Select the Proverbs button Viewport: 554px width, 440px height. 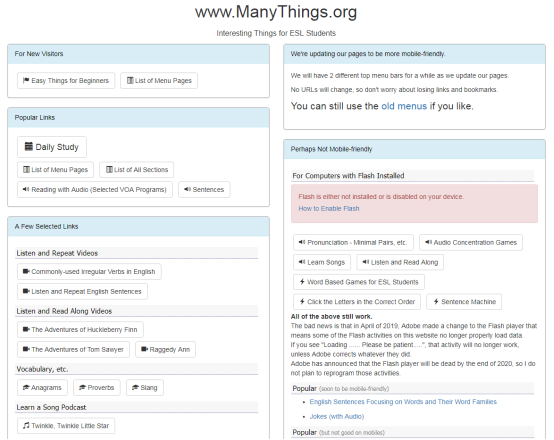(97, 387)
